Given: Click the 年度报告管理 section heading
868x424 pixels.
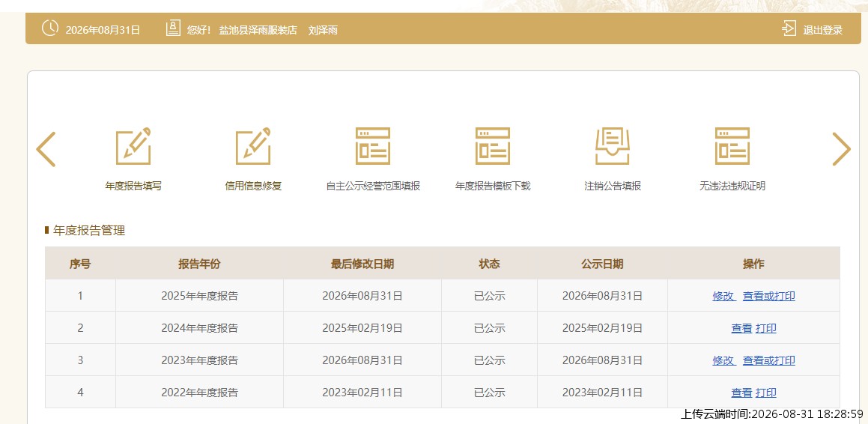Looking at the screenshot, I should pyautogui.click(x=88, y=230).
